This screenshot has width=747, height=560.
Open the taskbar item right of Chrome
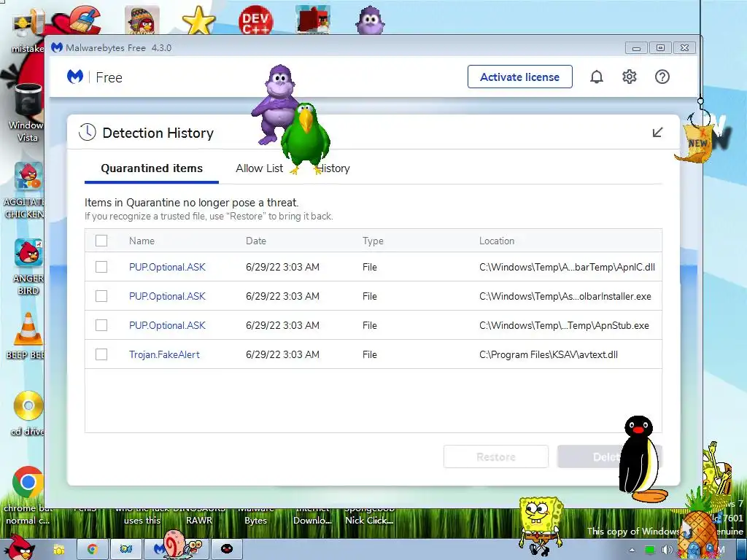click(x=125, y=550)
